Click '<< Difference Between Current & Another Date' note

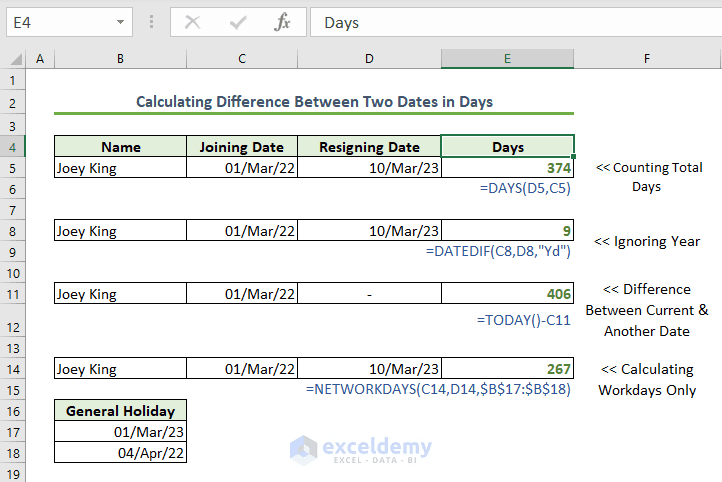pos(647,310)
